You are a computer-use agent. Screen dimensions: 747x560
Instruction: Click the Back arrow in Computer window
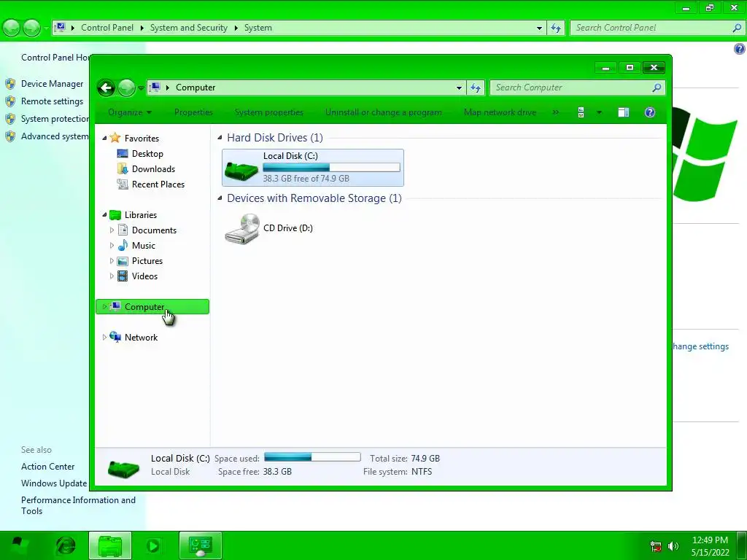[x=107, y=87]
